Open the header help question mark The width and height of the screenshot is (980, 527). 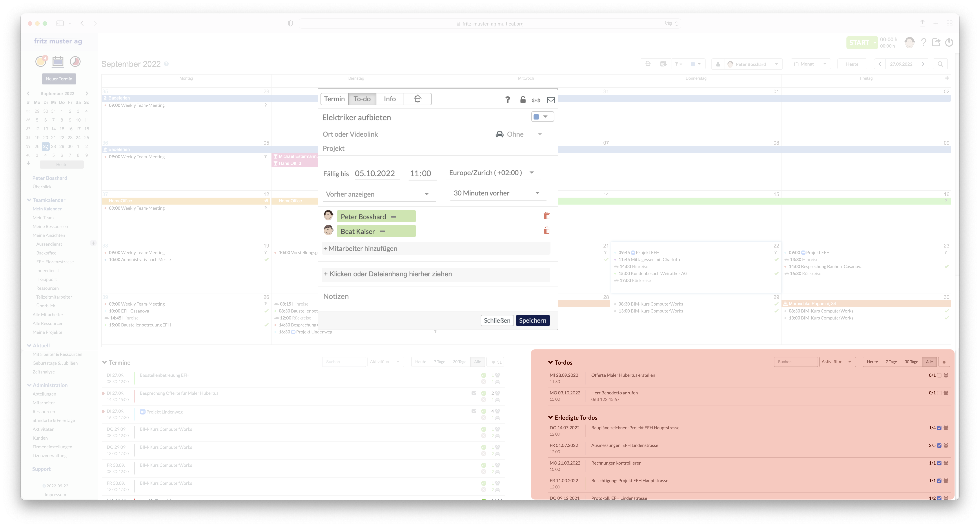click(923, 42)
